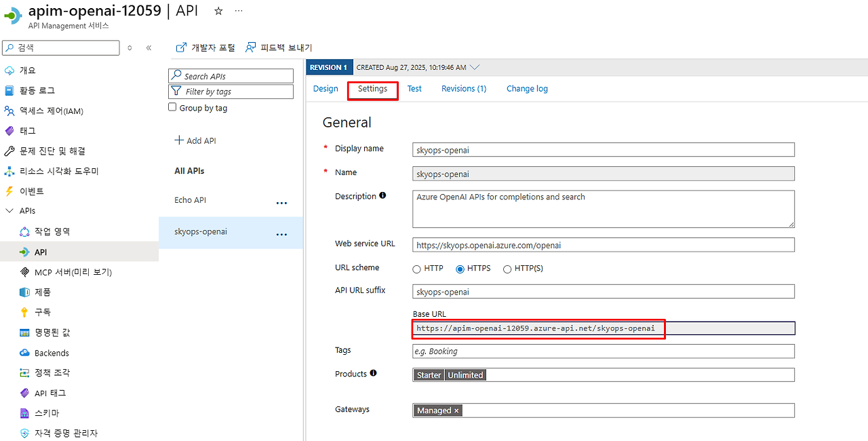Click the Starter product chip
Screen dimensions: 868x441
click(429, 375)
